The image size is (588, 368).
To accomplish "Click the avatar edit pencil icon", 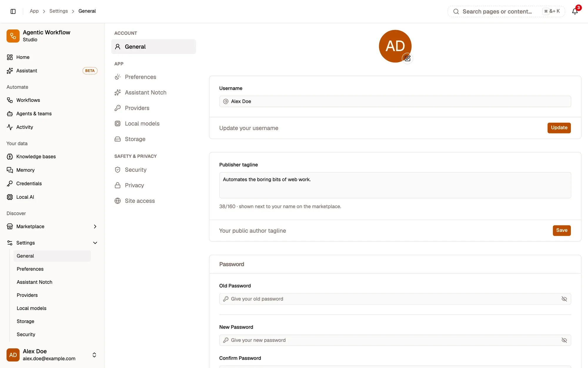I will tap(407, 59).
